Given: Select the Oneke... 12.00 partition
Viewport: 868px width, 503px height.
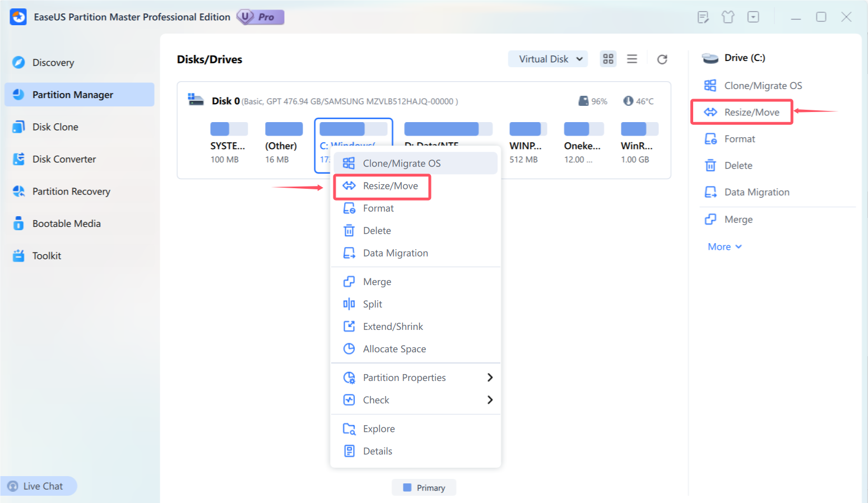Looking at the screenshot, I should pyautogui.click(x=583, y=143).
